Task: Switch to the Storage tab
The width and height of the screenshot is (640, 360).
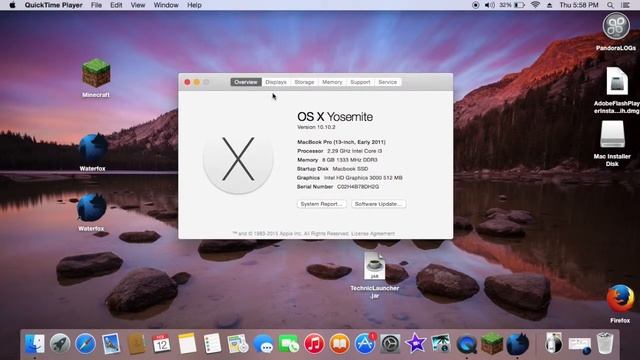Action: pos(304,82)
